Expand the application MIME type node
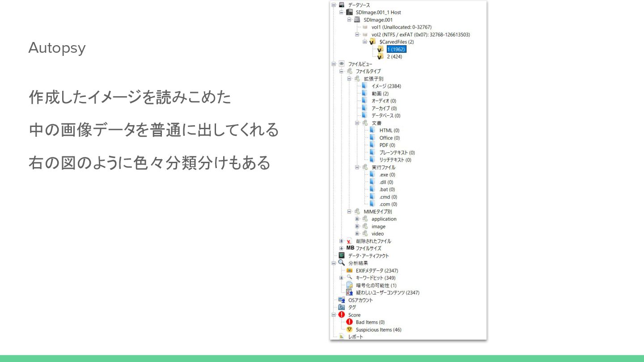644x362 pixels. point(357,219)
